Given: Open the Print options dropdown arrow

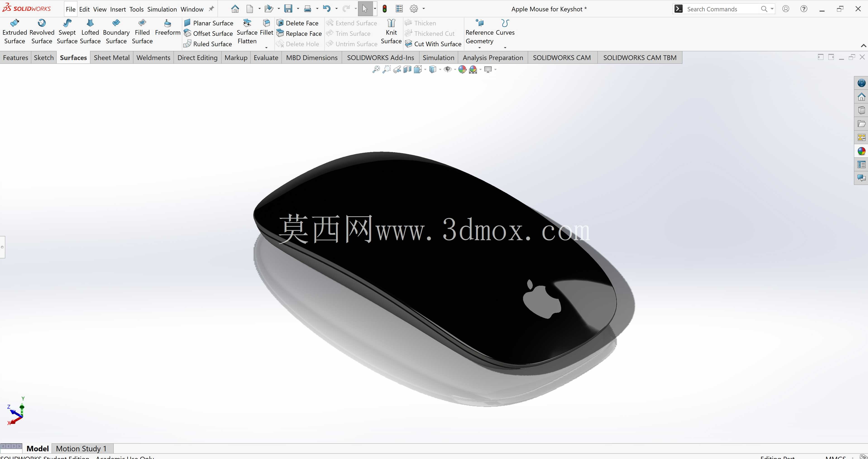Looking at the screenshot, I should point(317,9).
